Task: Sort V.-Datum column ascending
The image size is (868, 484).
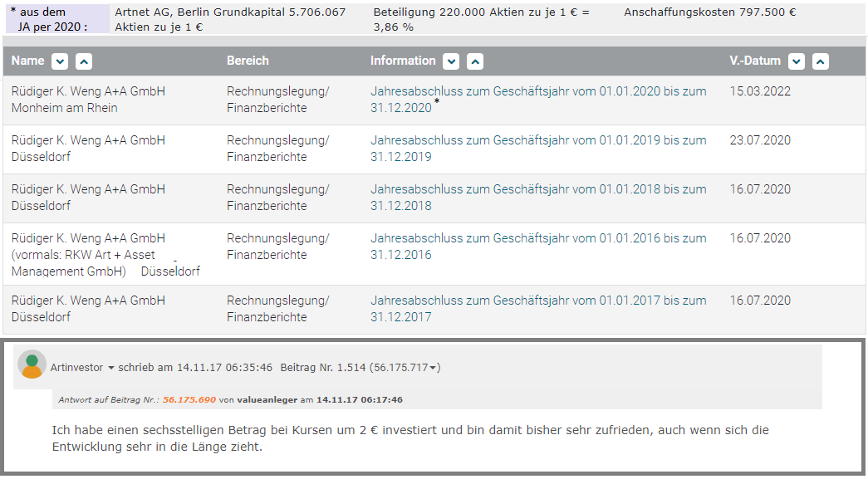Action: click(821, 61)
